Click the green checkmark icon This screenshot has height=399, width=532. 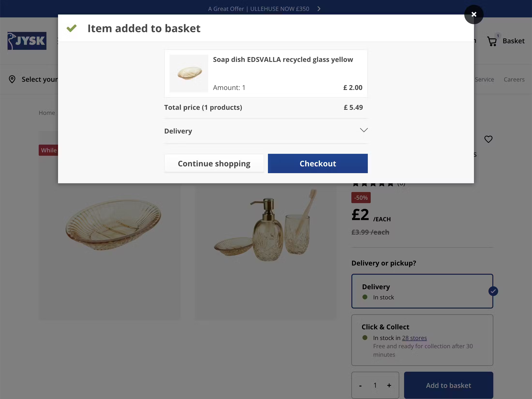pyautogui.click(x=72, y=28)
